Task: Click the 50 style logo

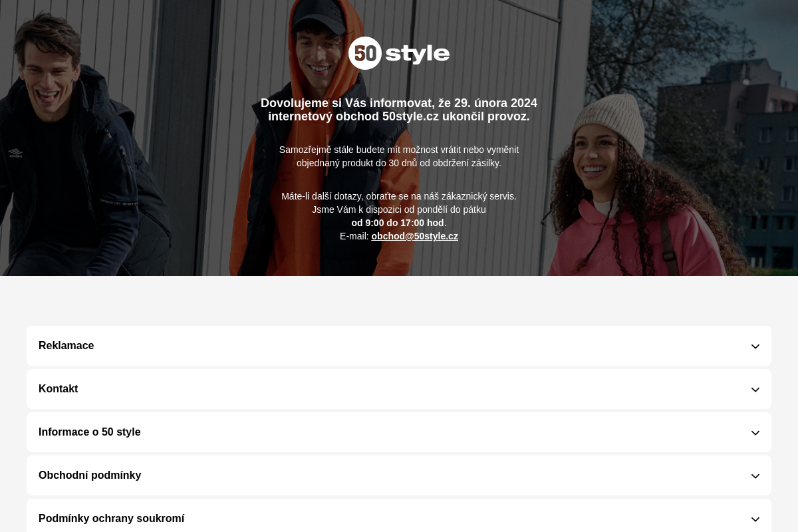Action: tap(399, 53)
